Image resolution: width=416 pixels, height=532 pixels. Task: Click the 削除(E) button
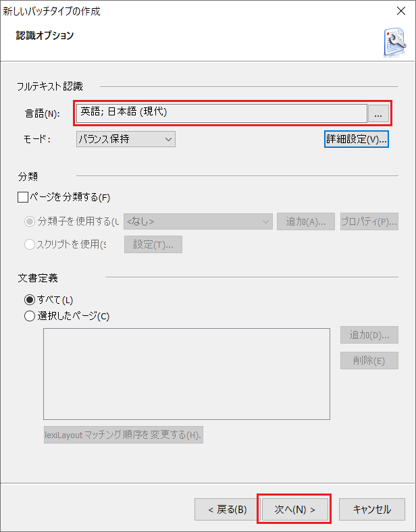pos(369,361)
